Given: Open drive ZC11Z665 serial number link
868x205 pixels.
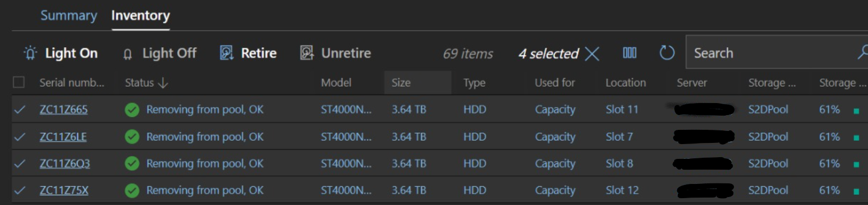Looking at the screenshot, I should (64, 109).
